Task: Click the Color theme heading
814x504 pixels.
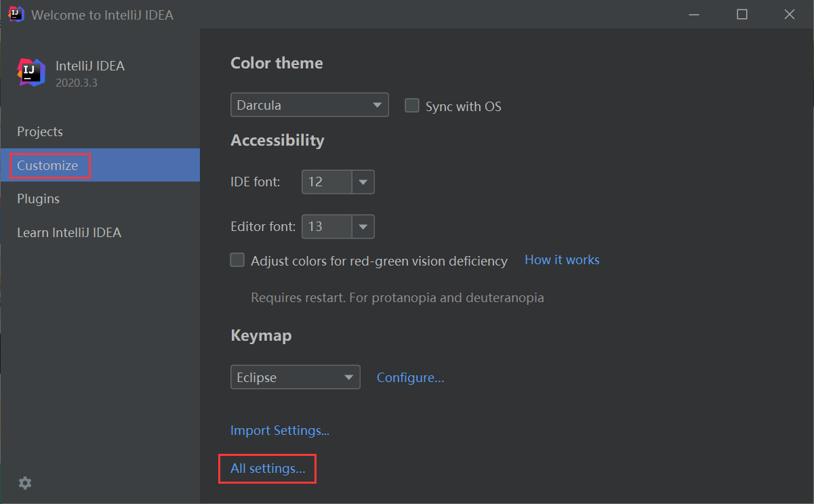Action: pyautogui.click(x=277, y=63)
